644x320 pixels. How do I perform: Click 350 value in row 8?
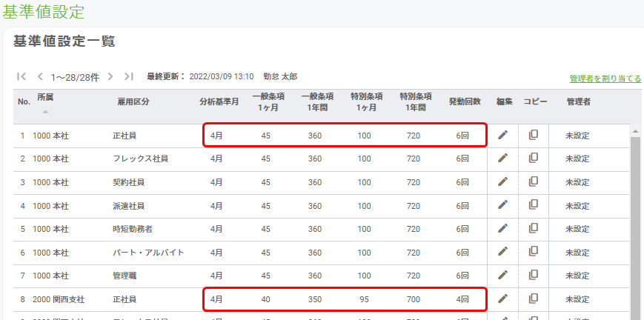315,299
